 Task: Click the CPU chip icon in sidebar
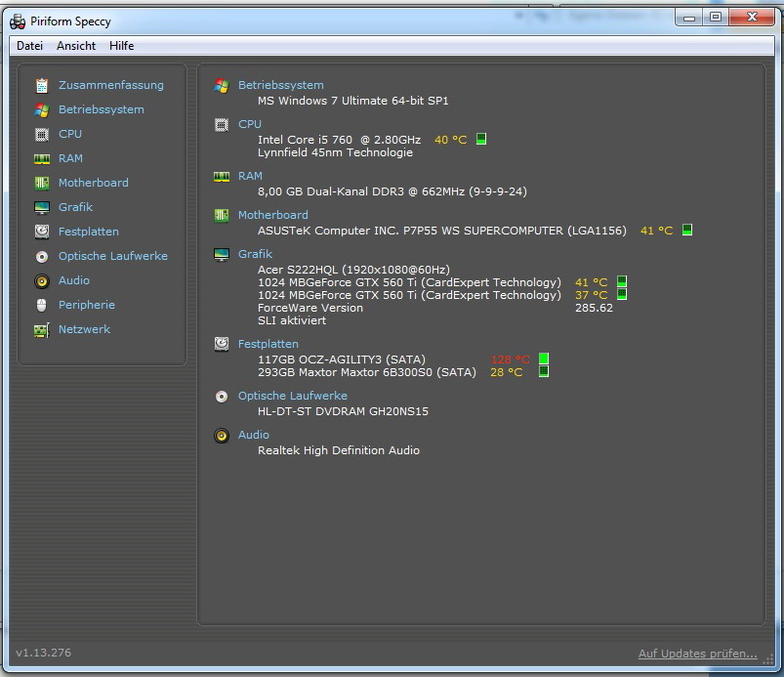(x=42, y=134)
